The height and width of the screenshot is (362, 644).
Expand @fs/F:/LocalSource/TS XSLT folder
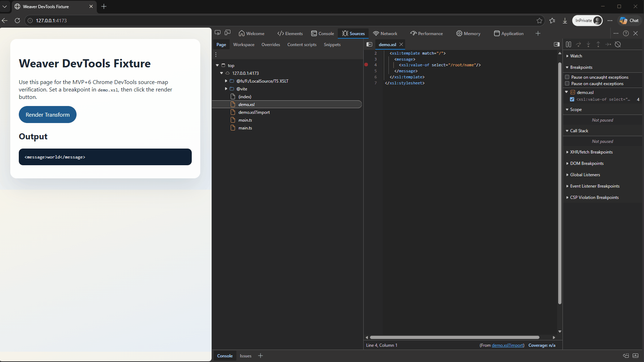pos(226,81)
